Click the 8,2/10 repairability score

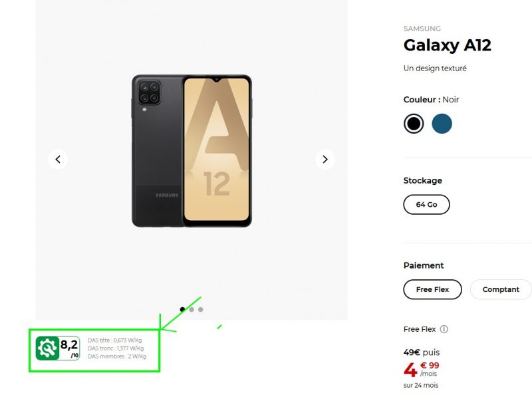point(70,346)
